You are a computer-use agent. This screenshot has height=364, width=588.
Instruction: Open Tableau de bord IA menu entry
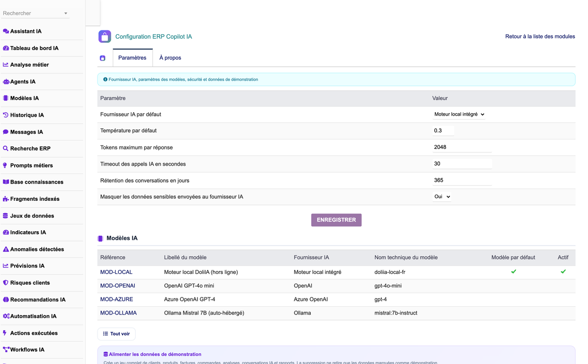tap(34, 48)
